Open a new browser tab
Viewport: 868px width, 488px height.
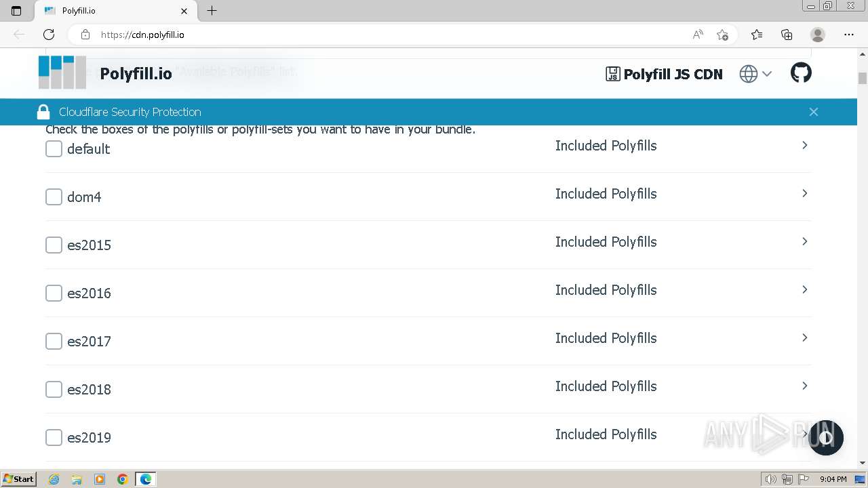[212, 11]
